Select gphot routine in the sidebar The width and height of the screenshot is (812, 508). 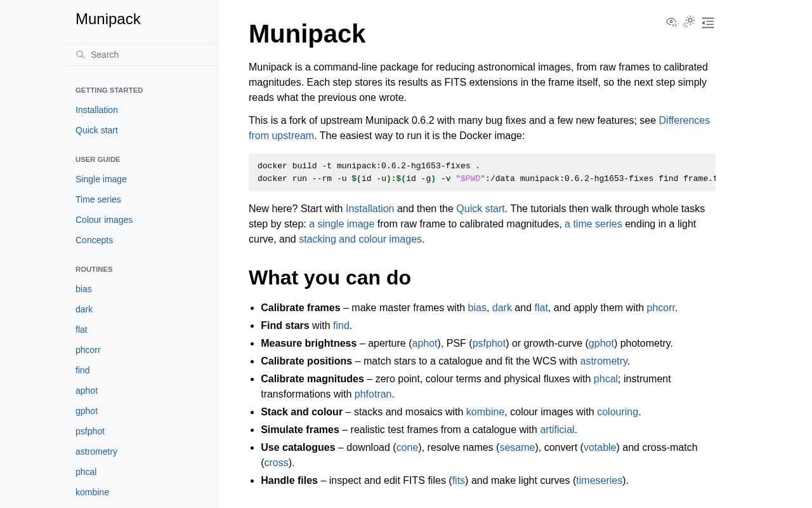pos(86,411)
